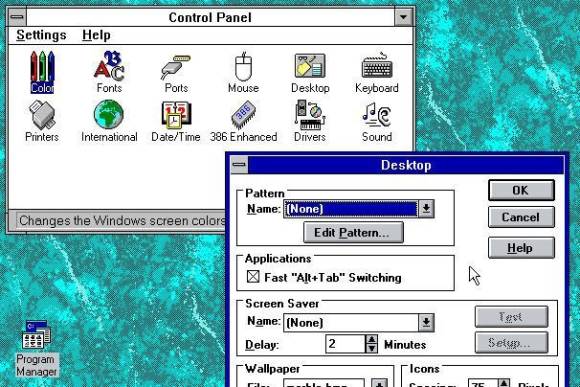The width and height of the screenshot is (580, 387).
Task: Increase the screen saver Delay stepper
Action: tap(371, 339)
